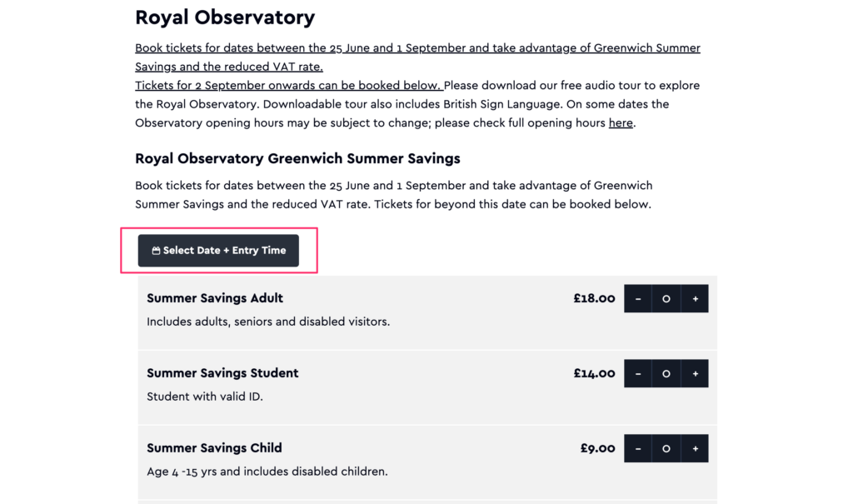This screenshot has height=504, width=853.
Task: Click the minus for Summer Savings Child
Action: click(x=638, y=448)
